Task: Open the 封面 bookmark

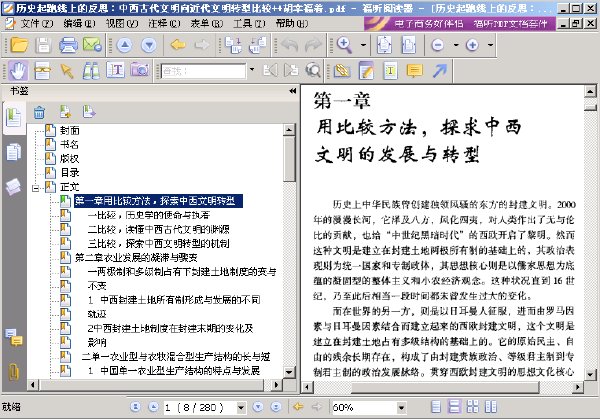Action: tap(70, 130)
